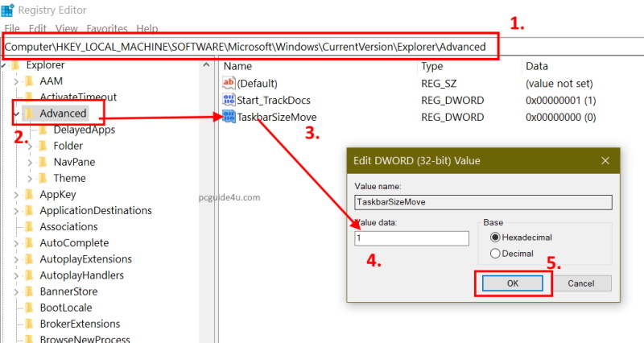Click the Registry Editor title bar icon

(x=7, y=11)
